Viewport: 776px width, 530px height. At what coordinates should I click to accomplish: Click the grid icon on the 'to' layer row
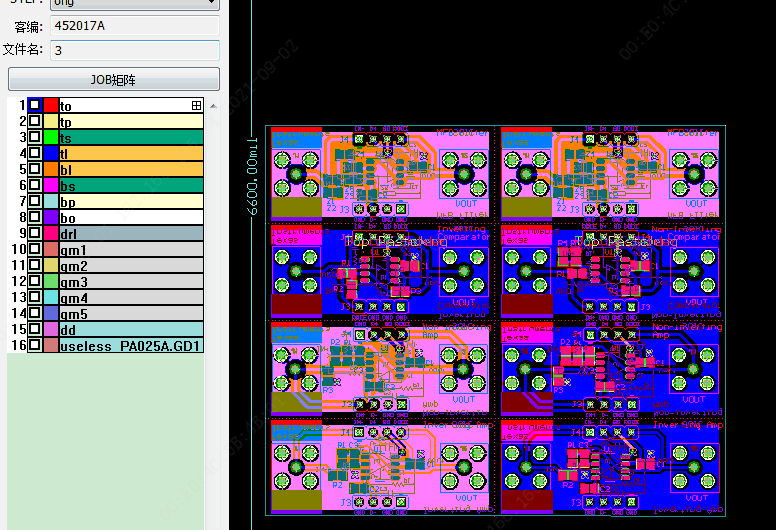(197, 105)
